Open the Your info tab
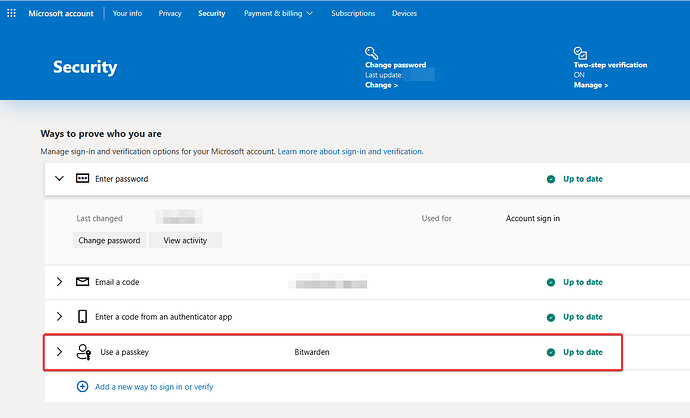 (127, 13)
